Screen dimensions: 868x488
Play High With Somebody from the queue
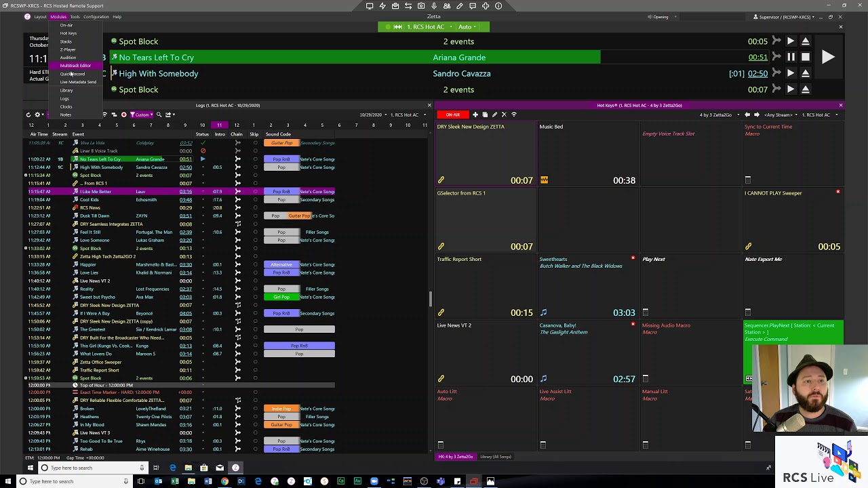[791, 73]
